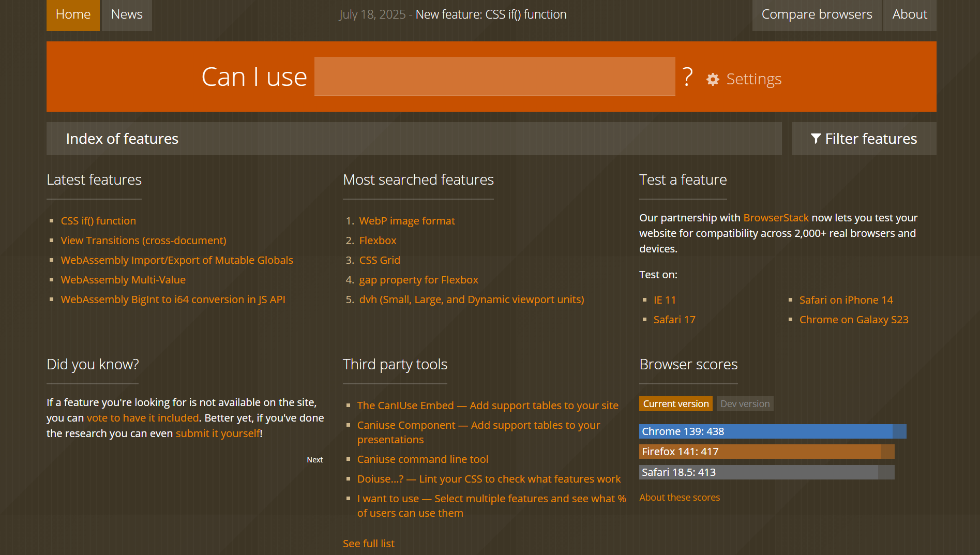The width and height of the screenshot is (980, 555).
Task: Click the Settings text label
Action: pos(754,79)
